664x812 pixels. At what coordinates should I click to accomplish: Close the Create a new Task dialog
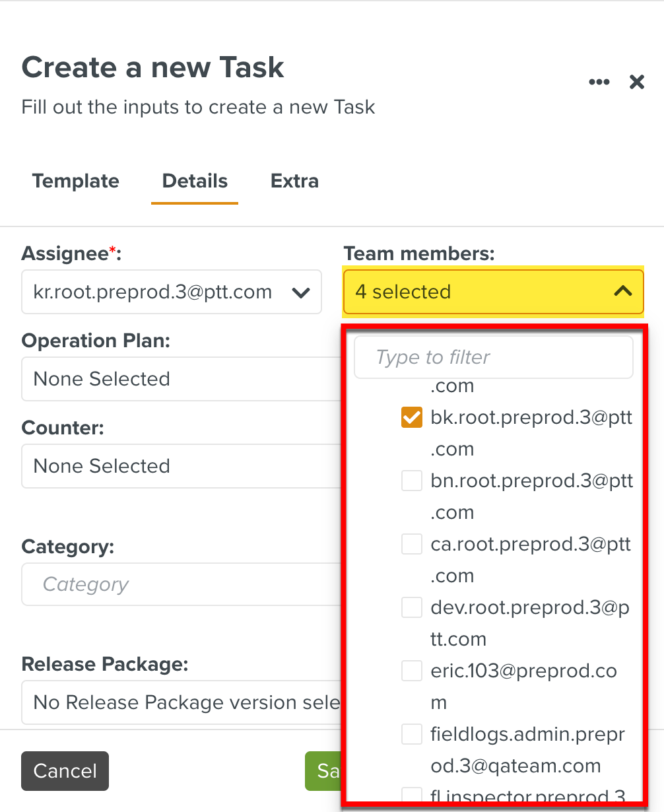(x=636, y=82)
